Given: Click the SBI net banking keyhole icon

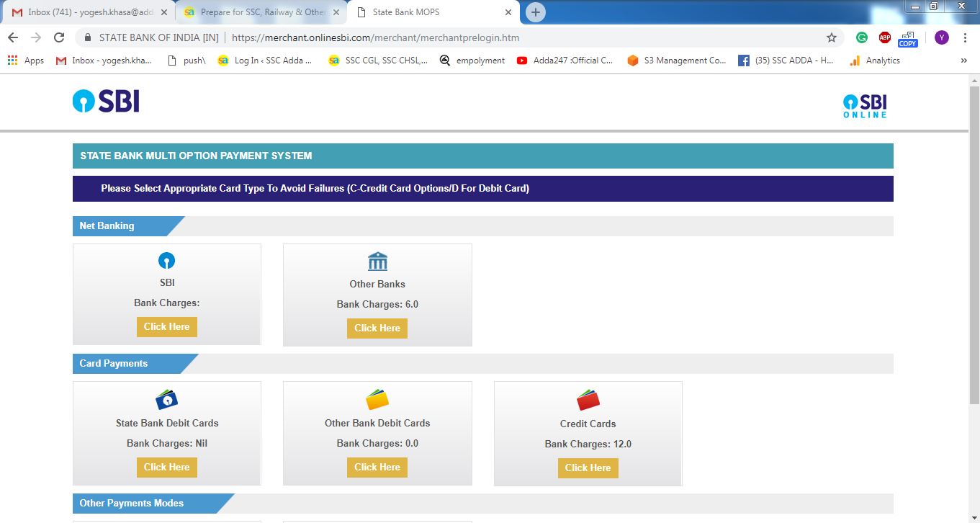Looking at the screenshot, I should (x=167, y=261).
